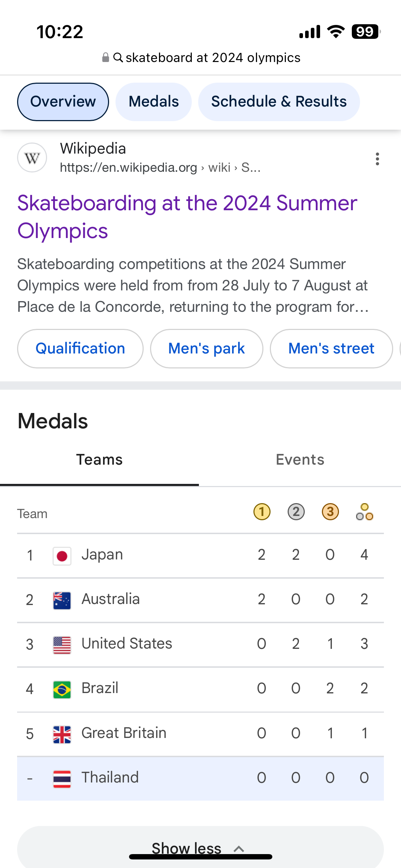Tap the Men's street sublink button
The width and height of the screenshot is (401, 868).
331,348
